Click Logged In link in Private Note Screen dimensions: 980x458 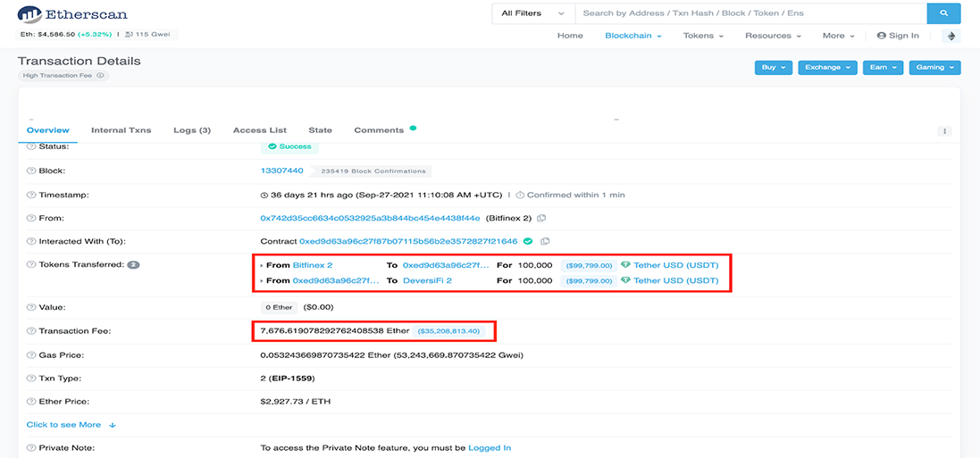pyautogui.click(x=490, y=448)
